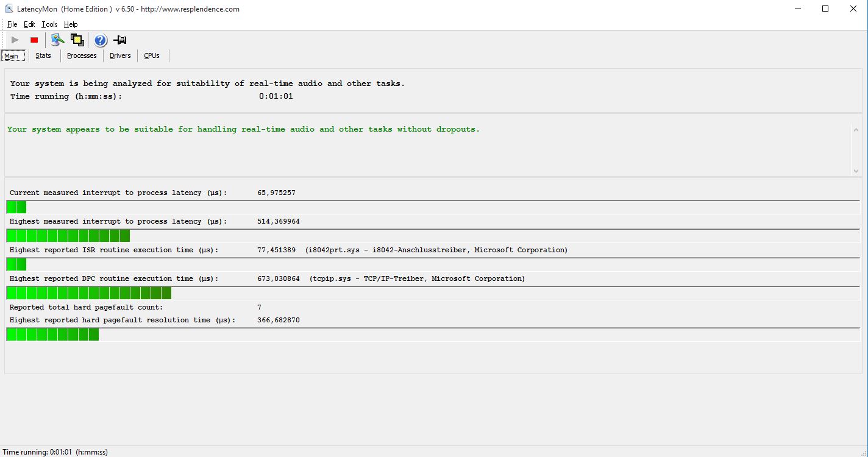
Task: Click the 'Highest reported DPC routine execution time' label
Action: [114, 278]
